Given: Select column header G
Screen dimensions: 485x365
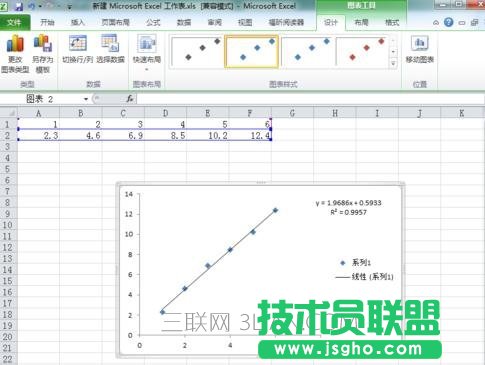Looking at the screenshot, I should tap(292, 113).
